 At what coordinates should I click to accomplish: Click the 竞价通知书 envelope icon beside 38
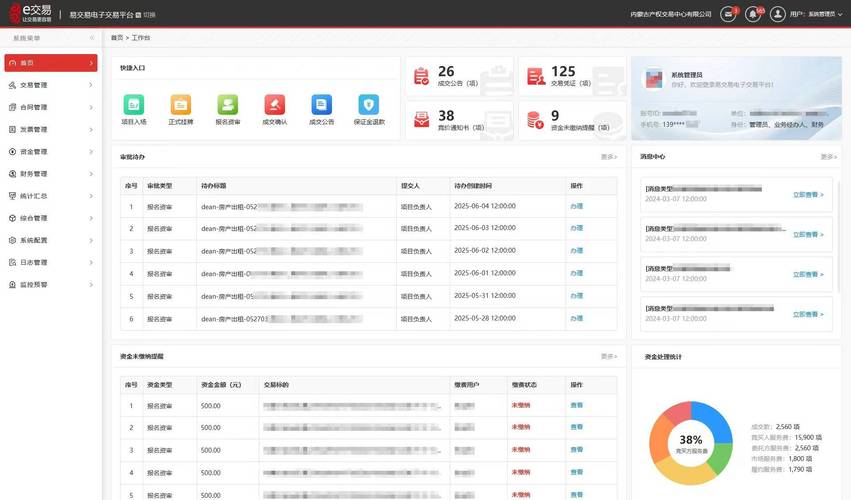pyautogui.click(x=422, y=119)
